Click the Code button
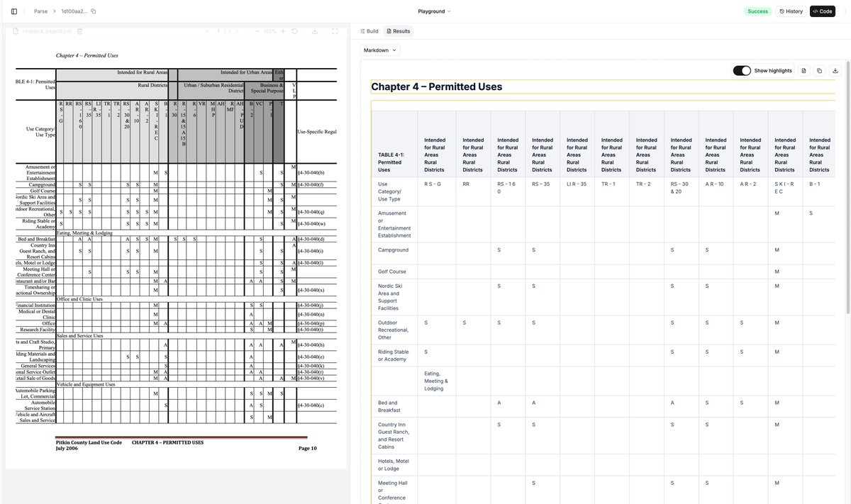Screen dimensions: 851x504 pyautogui.click(x=821, y=11)
